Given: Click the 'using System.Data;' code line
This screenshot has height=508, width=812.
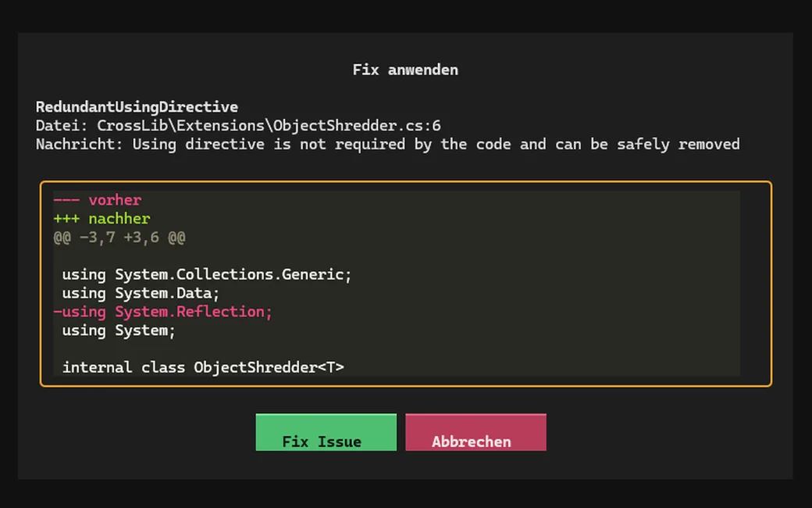Looking at the screenshot, I should [141, 293].
